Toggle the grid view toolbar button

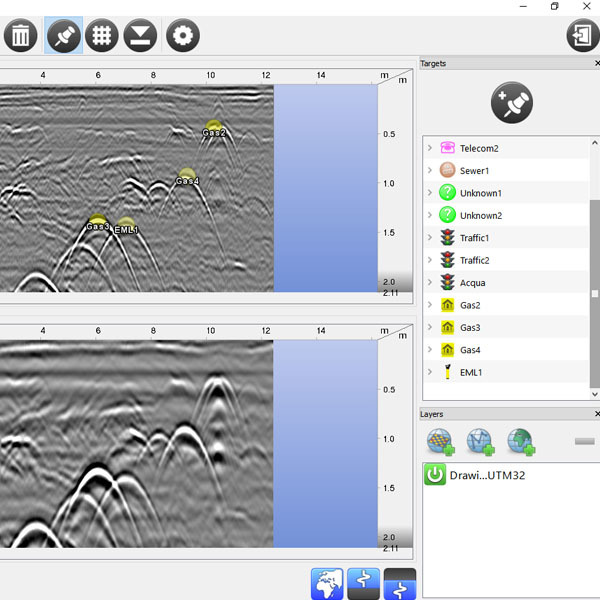102,36
